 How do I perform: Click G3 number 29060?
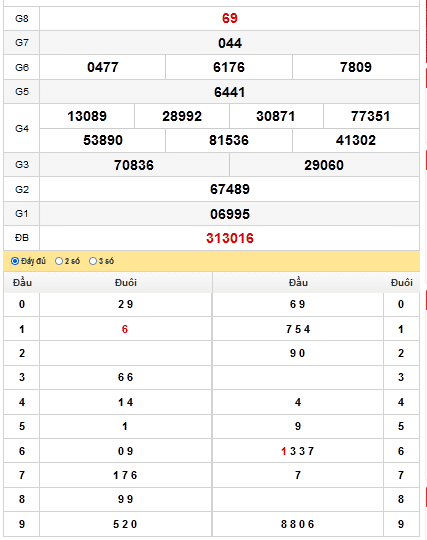pos(324,165)
